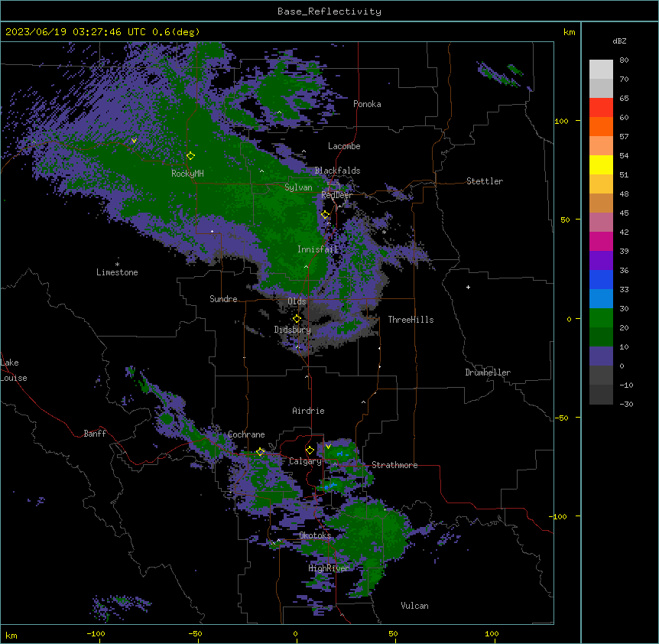Image resolution: width=659 pixels, height=644 pixels.
Task: Click the Ponoka town label
Action: coord(367,104)
